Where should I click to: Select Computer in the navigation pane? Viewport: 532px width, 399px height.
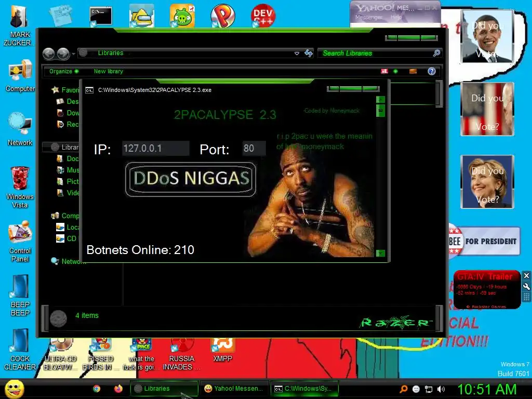pos(65,216)
